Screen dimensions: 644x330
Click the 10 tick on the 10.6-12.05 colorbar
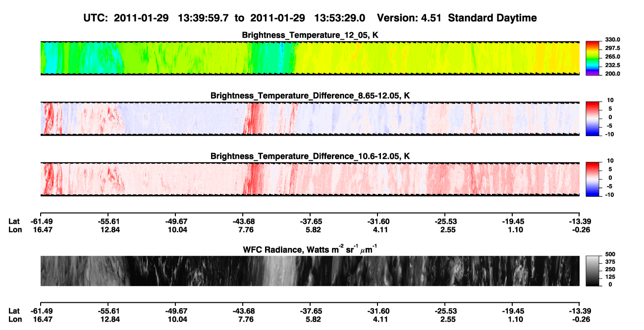(x=611, y=161)
